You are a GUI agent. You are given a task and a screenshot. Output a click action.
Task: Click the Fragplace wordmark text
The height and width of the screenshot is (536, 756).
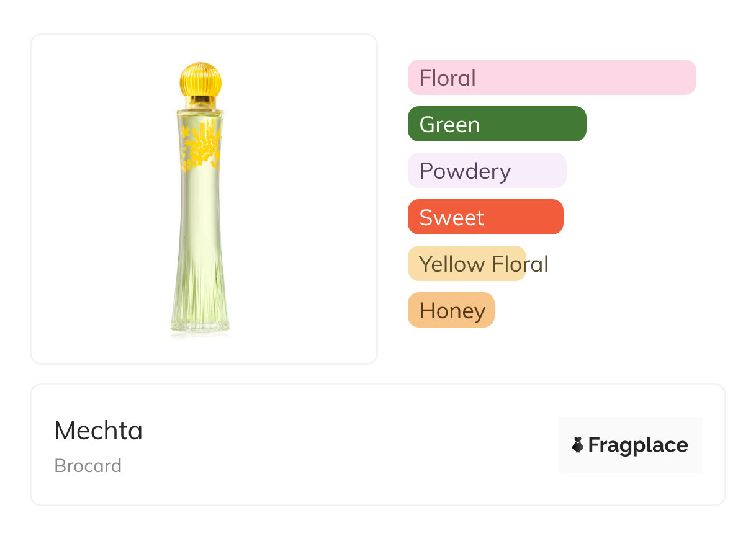point(638,445)
